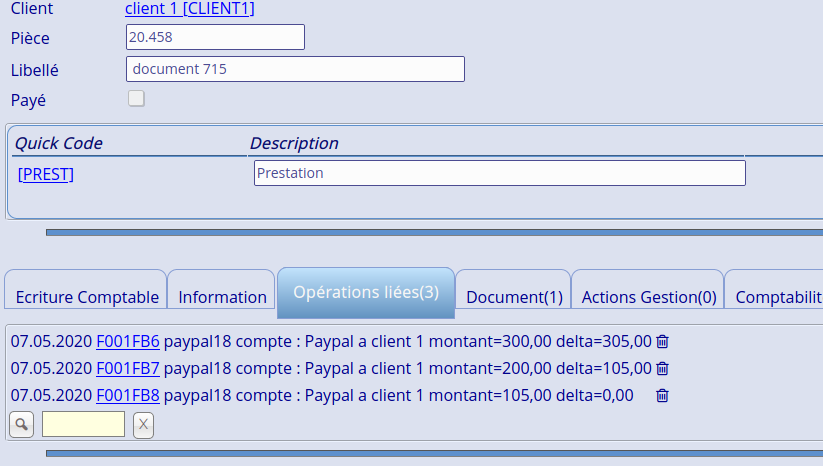Click the Pièce input field
823x466 pixels.
215,37
